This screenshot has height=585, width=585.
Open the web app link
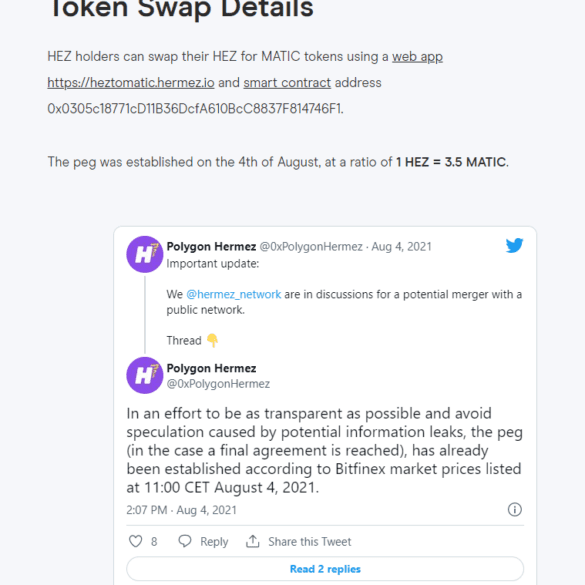coord(417,57)
